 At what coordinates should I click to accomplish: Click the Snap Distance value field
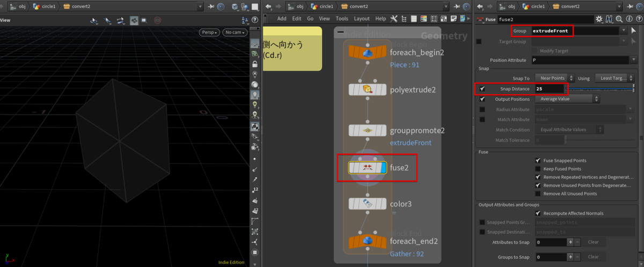(x=550, y=88)
